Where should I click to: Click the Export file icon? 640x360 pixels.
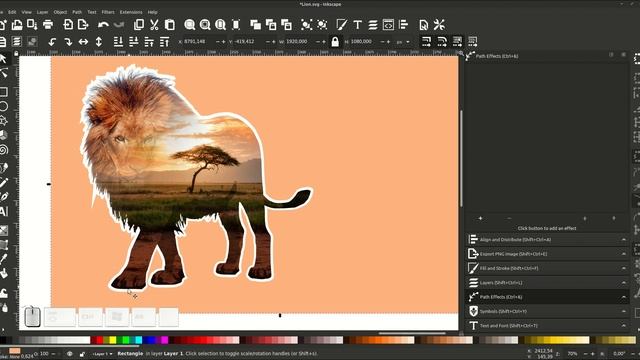pyautogui.click(x=83, y=24)
